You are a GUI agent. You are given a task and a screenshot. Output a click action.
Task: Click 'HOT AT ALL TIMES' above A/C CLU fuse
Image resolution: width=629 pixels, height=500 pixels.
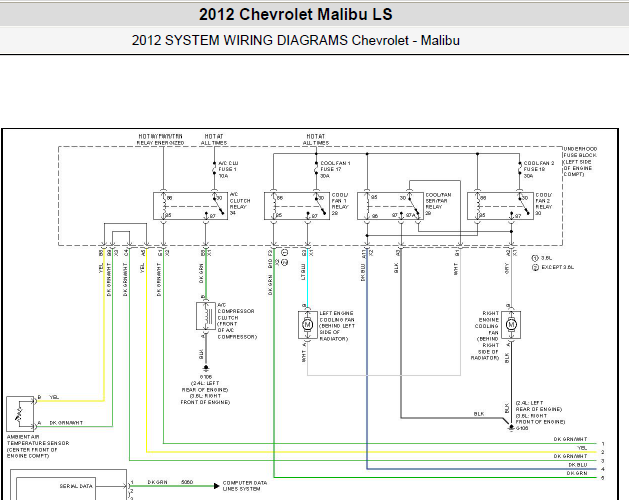pos(214,139)
